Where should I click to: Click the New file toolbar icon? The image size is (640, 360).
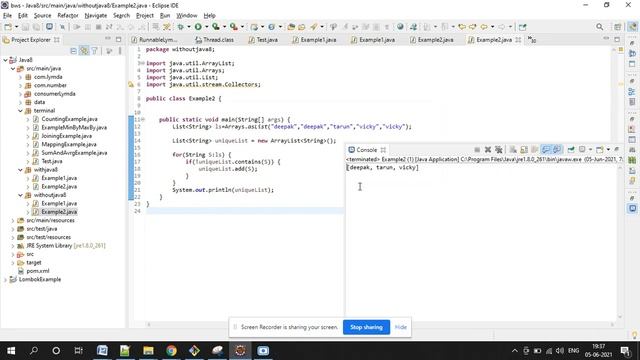click(8, 27)
